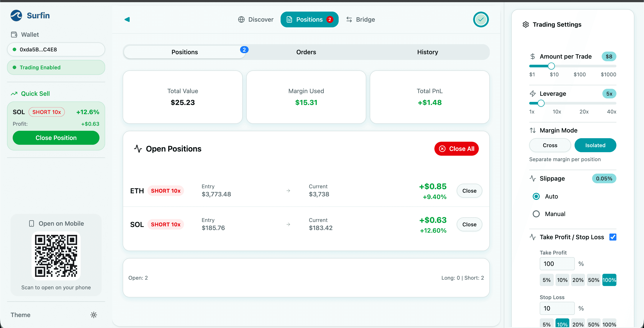
Task: Click the Slippage waveform icon
Action: tap(533, 178)
